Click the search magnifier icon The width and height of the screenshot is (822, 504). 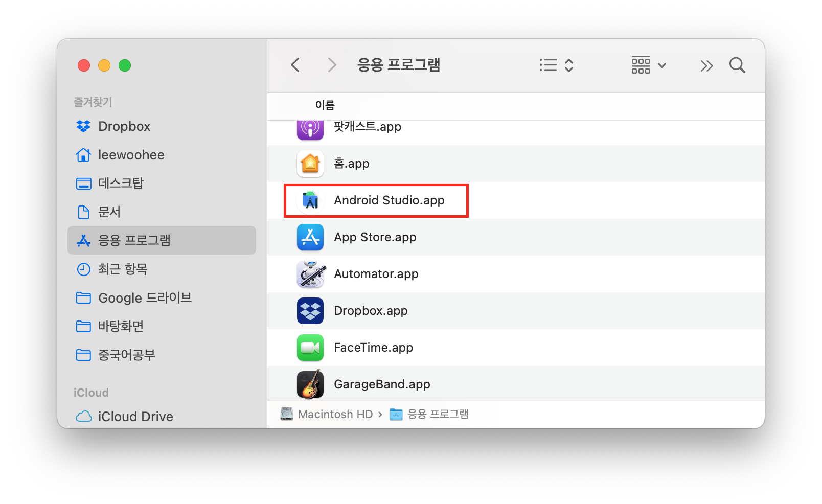click(737, 65)
